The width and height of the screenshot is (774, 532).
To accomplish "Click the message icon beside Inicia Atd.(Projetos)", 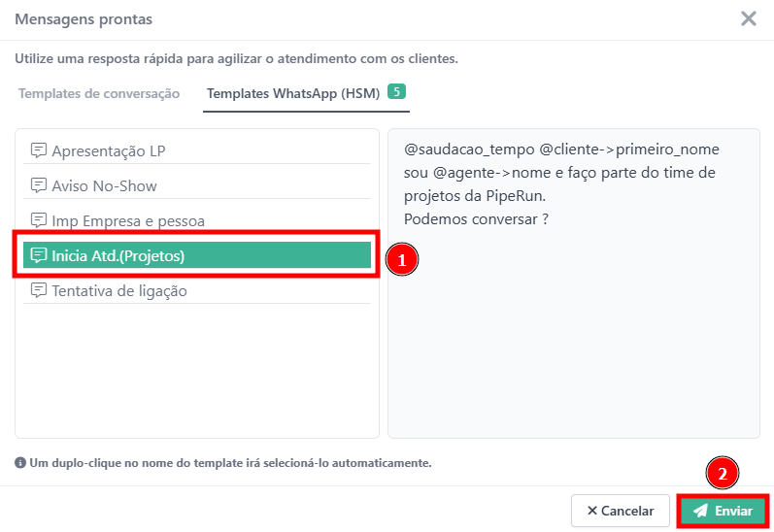I will (x=39, y=255).
